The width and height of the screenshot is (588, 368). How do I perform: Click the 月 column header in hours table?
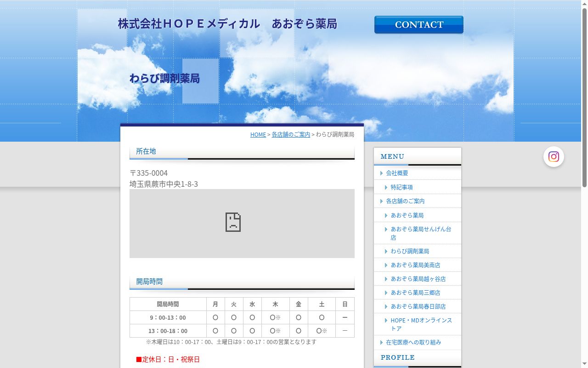215,304
